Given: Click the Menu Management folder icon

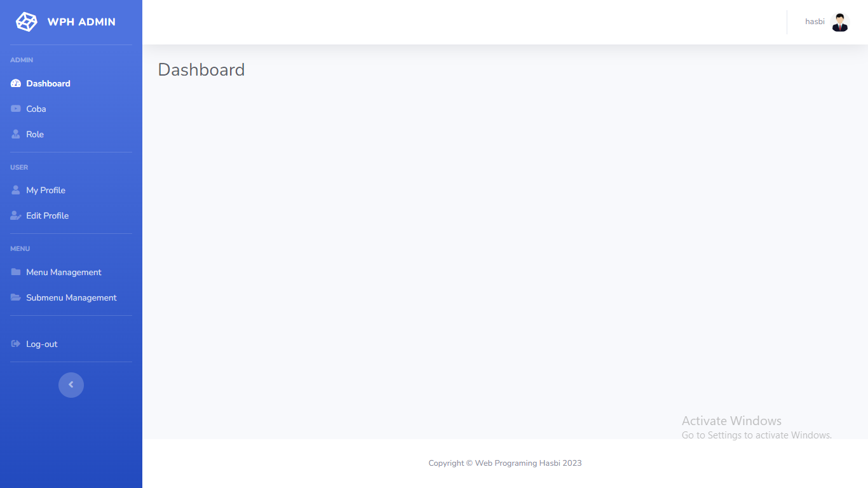Looking at the screenshot, I should [x=16, y=272].
